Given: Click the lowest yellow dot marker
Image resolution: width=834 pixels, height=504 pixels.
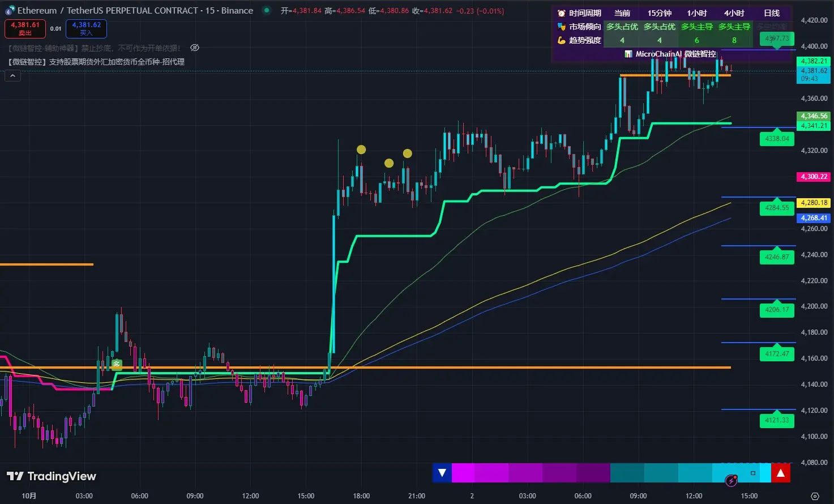Looking at the screenshot, I should [x=389, y=163].
